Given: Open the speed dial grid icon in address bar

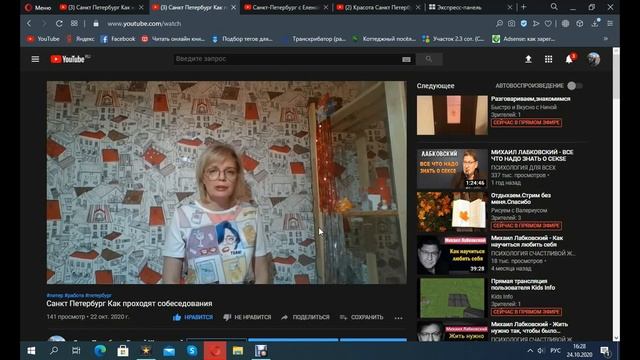Looking at the screenshot, I should click(74, 24).
